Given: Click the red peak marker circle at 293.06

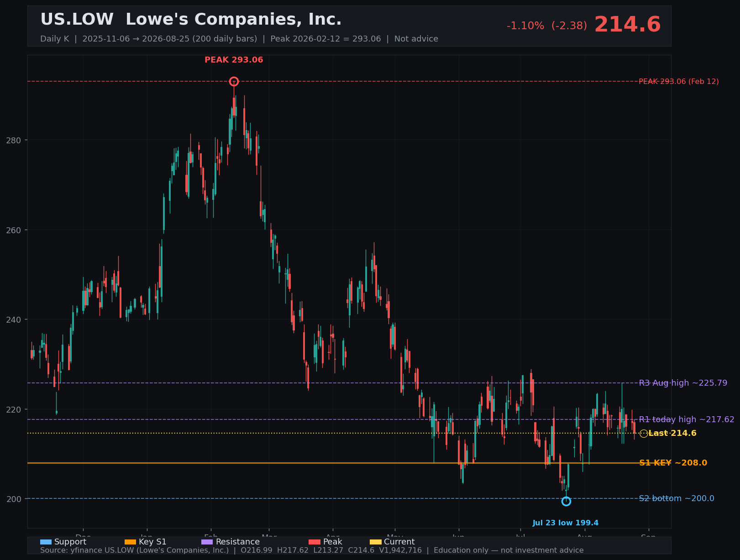Looking at the screenshot, I should point(234,82).
